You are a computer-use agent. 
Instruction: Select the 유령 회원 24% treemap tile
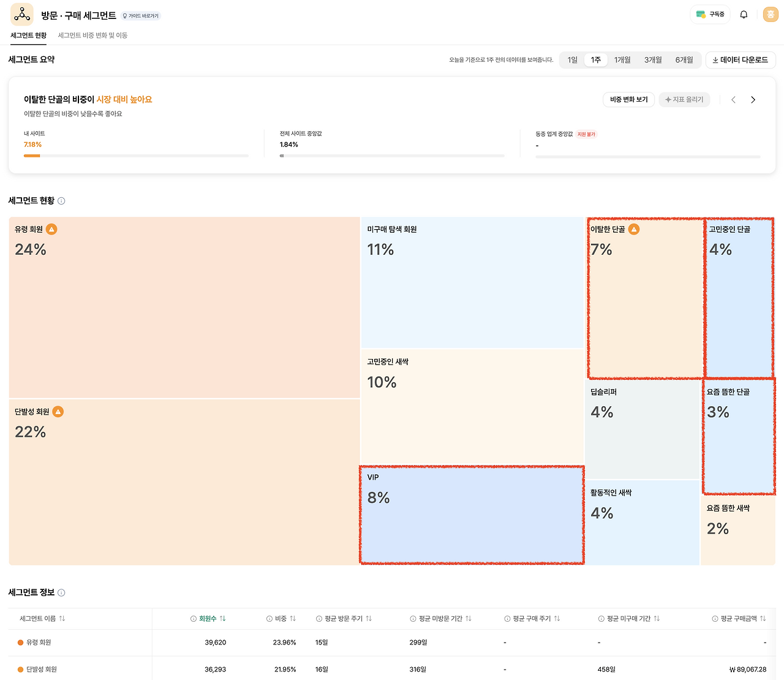(184, 308)
